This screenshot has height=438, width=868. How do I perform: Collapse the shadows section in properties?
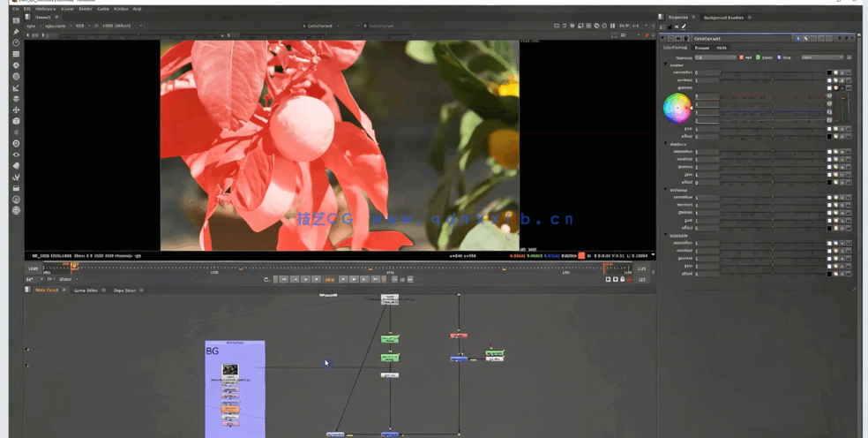666,143
